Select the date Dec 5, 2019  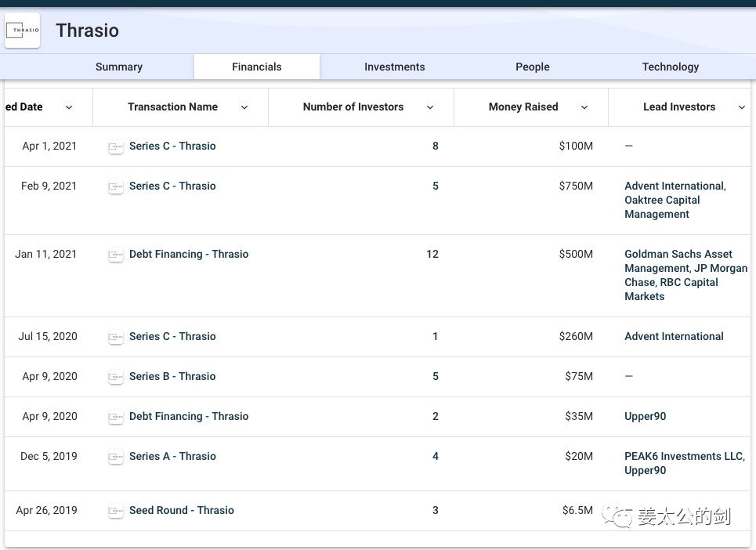click(x=49, y=457)
